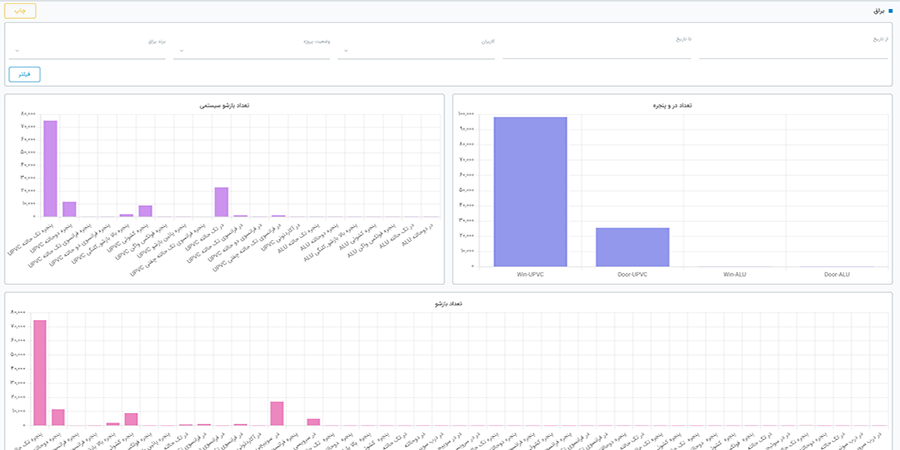Click the bottom chart's تعداد بازشو title
The height and width of the screenshot is (450, 900).
(447, 302)
